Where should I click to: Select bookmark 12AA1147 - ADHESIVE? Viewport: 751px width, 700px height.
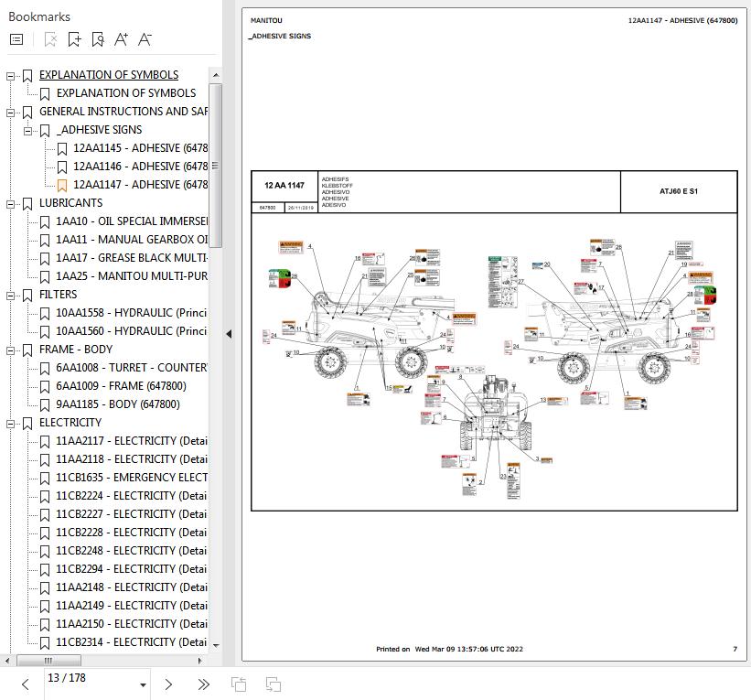tap(140, 185)
